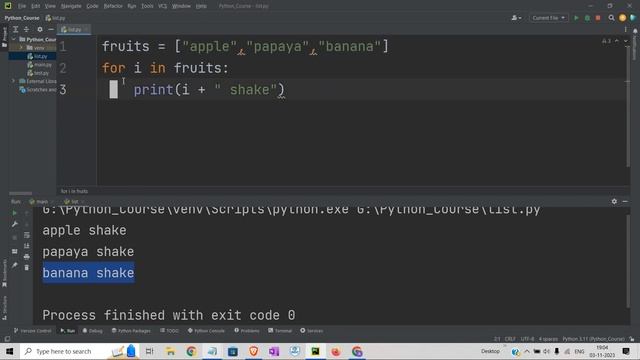Open the Code menu
Screen dimensions: 640x360
[92, 6]
